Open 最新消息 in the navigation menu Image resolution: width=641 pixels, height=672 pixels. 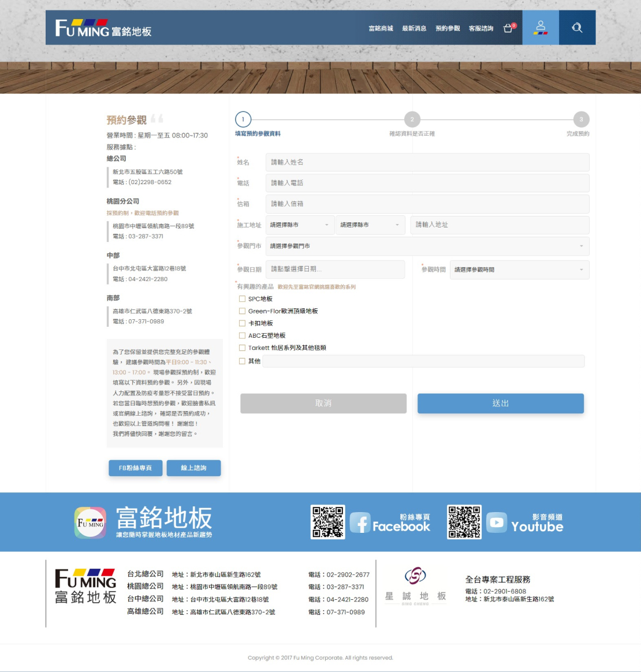[x=414, y=28]
